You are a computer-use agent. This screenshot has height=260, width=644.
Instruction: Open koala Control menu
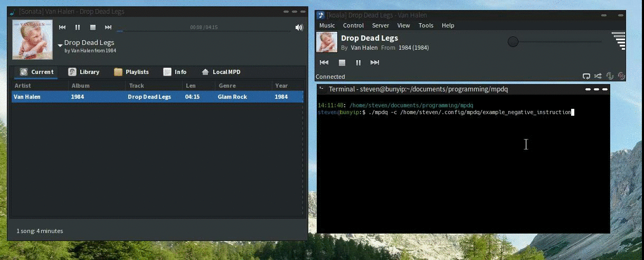coord(353,25)
